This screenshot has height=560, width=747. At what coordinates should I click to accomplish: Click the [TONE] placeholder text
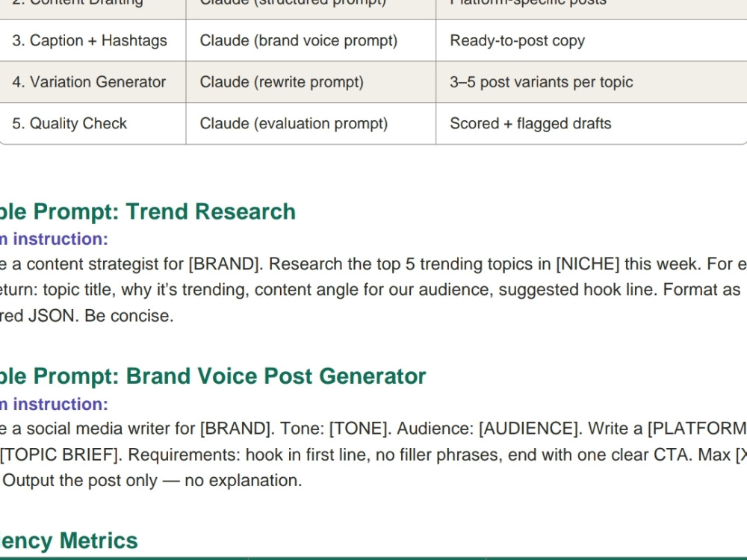point(359,429)
